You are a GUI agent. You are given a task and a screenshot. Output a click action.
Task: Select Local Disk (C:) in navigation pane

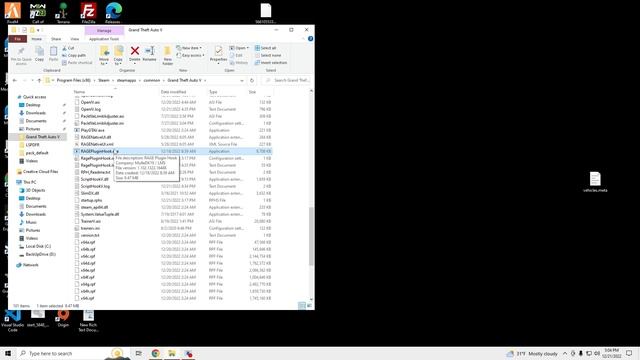(x=38, y=246)
